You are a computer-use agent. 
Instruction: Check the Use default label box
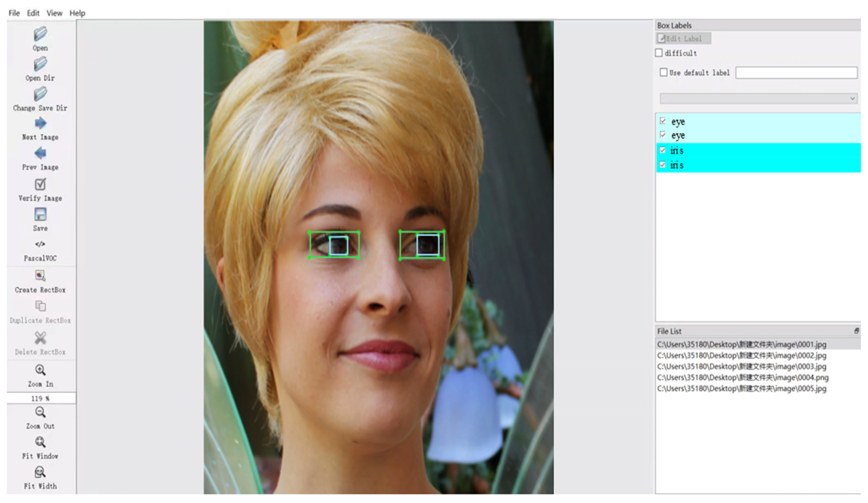pyautogui.click(x=663, y=73)
